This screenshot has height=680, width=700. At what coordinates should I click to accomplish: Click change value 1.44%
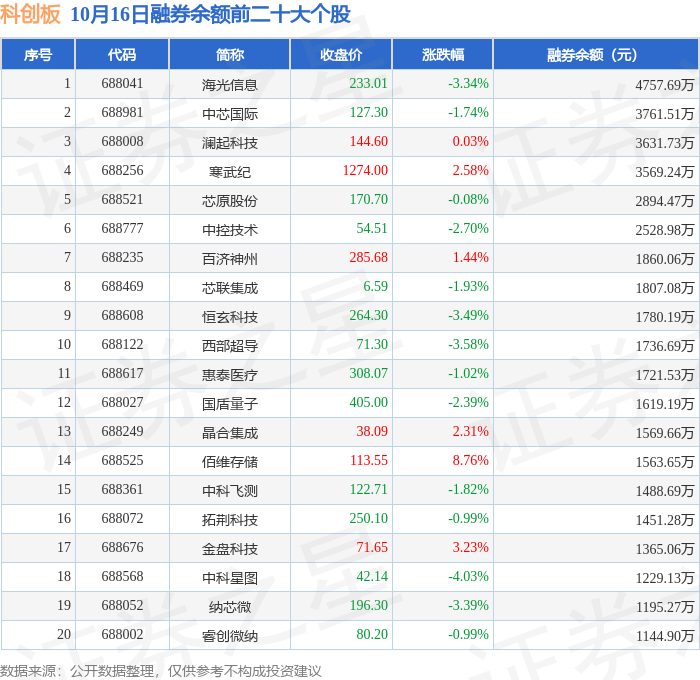click(x=471, y=258)
